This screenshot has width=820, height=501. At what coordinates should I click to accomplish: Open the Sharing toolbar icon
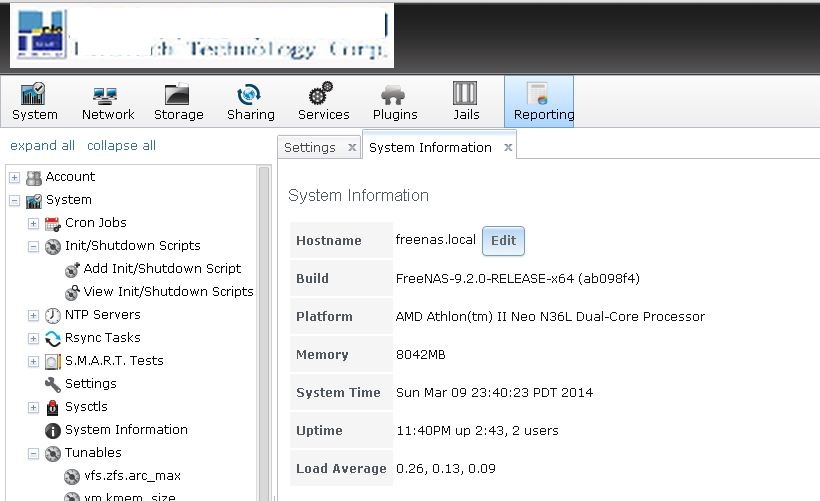[249, 95]
